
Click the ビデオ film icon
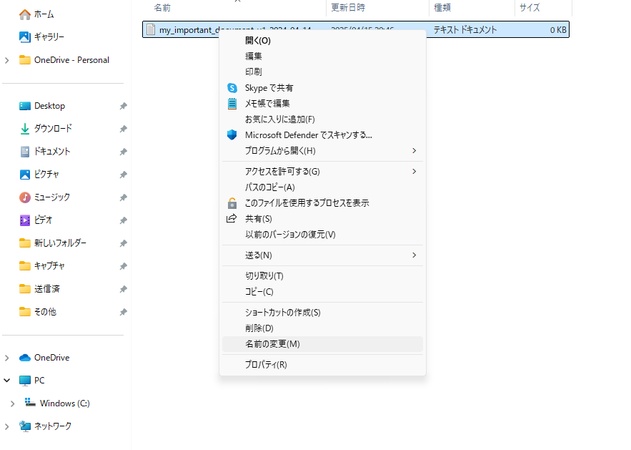coord(25,220)
